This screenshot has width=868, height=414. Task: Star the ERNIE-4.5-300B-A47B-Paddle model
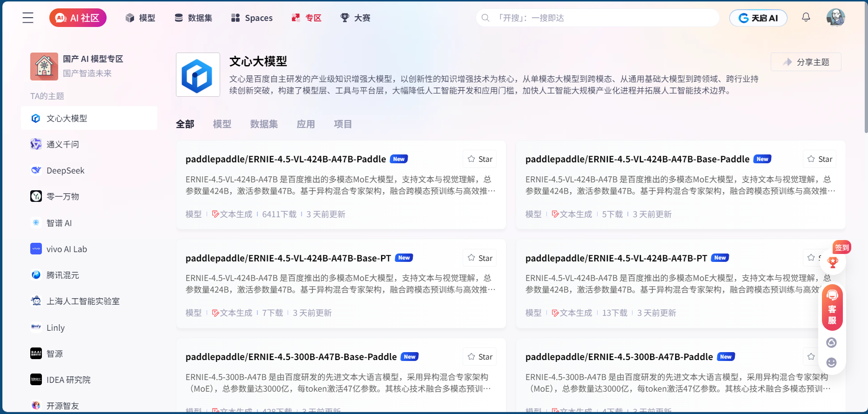pos(811,357)
